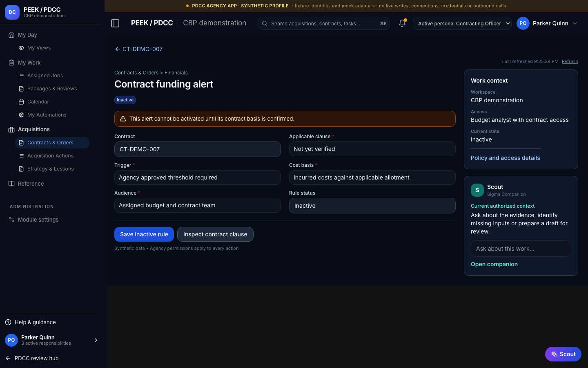The height and width of the screenshot is (368, 588).
Task: Open Packages & Reviews
Action: click(x=52, y=89)
